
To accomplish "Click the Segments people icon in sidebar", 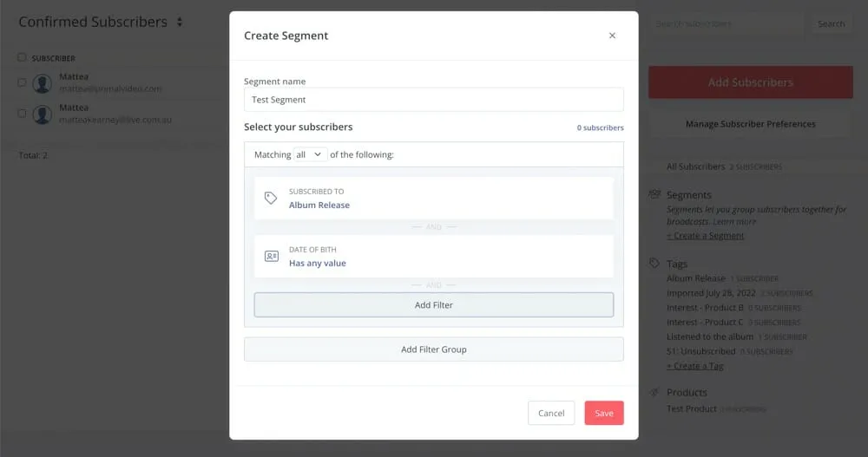I will [x=654, y=194].
